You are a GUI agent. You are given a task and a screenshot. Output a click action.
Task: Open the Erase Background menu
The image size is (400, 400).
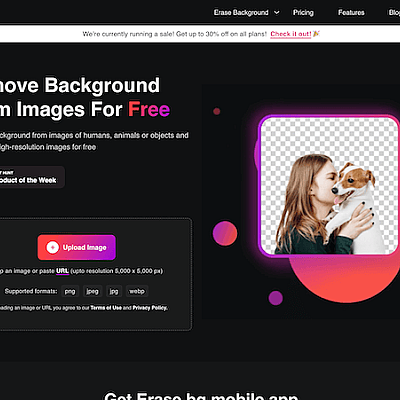point(241,13)
